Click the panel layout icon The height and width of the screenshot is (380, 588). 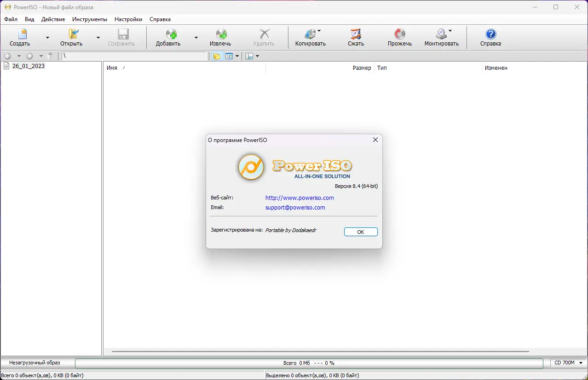[x=249, y=56]
